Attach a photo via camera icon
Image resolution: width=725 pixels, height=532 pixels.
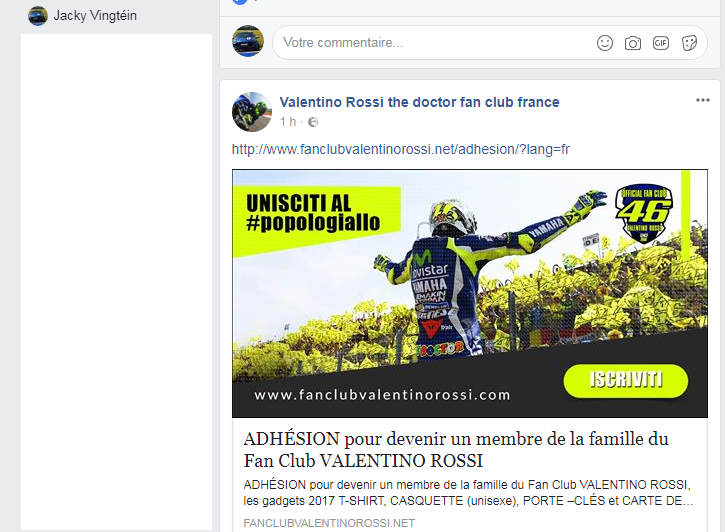633,43
